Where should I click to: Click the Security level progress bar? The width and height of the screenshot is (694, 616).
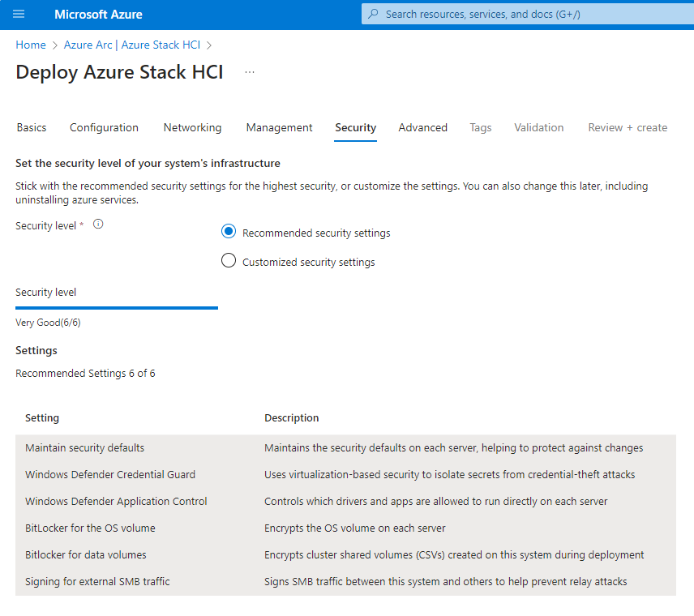pos(117,308)
